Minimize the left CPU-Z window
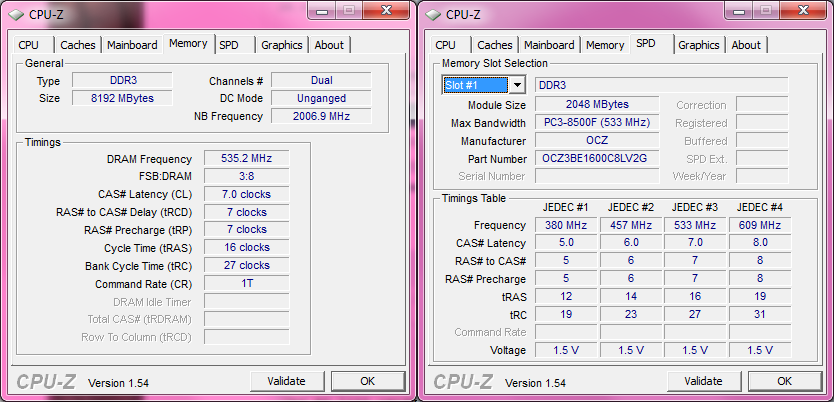 point(322,10)
